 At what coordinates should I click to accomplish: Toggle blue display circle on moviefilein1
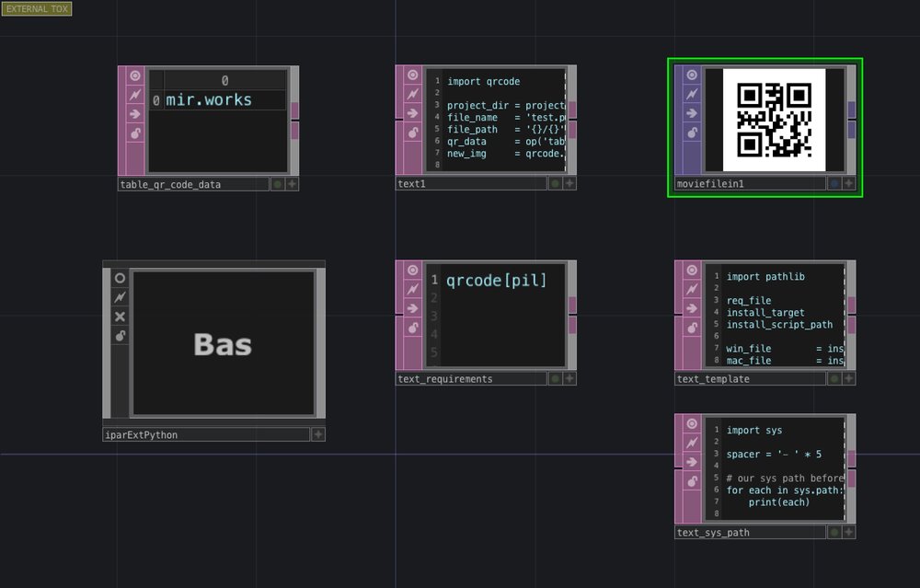point(834,184)
